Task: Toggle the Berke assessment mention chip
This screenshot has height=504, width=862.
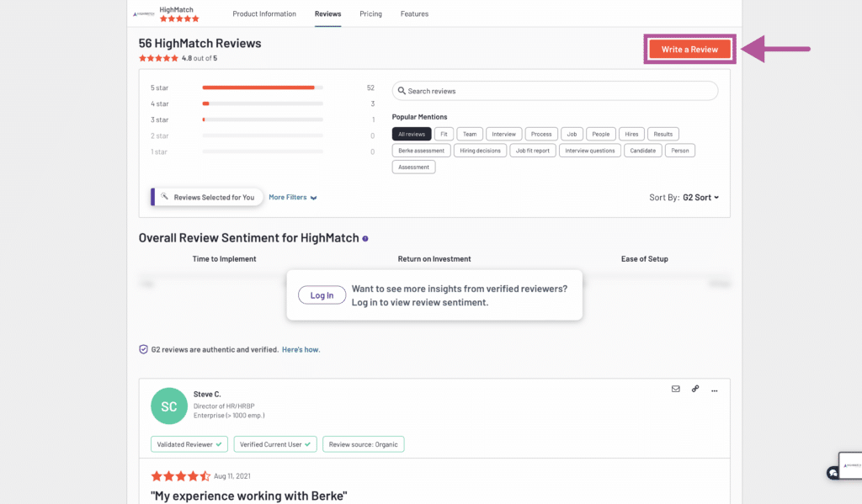Action: [421, 151]
